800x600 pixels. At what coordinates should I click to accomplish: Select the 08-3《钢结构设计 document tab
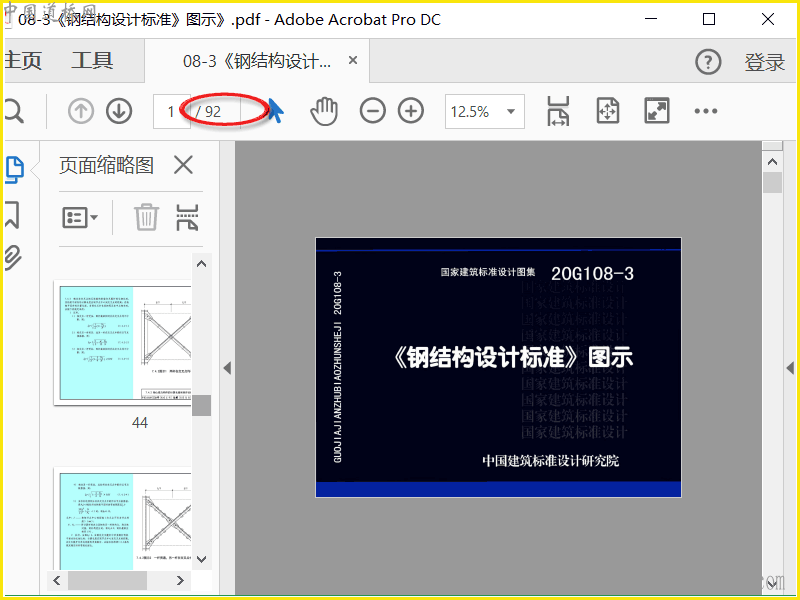257,62
